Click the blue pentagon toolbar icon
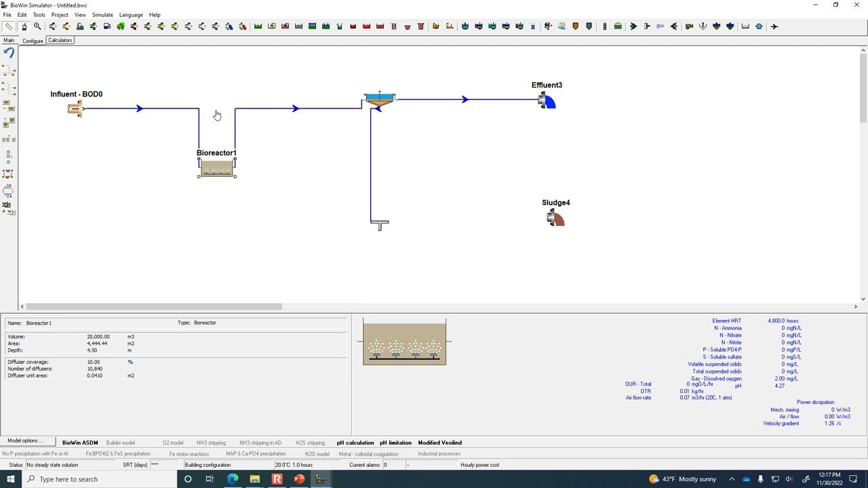 pyautogui.click(x=759, y=26)
